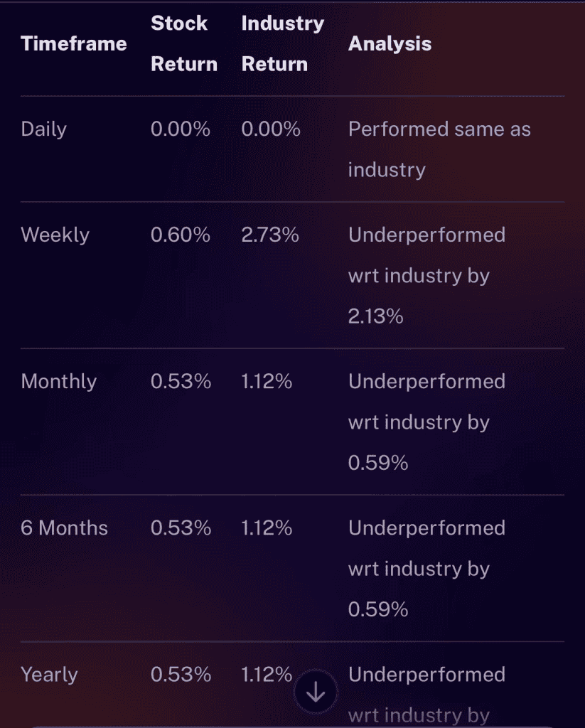This screenshot has height=728, width=585.
Task: Click the Yearly timeframe row label
Action: click(49, 675)
